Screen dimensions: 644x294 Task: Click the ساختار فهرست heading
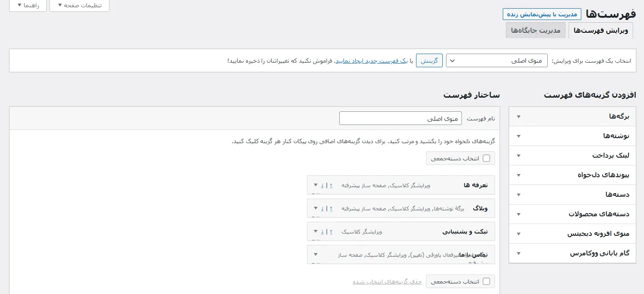pyautogui.click(x=471, y=95)
